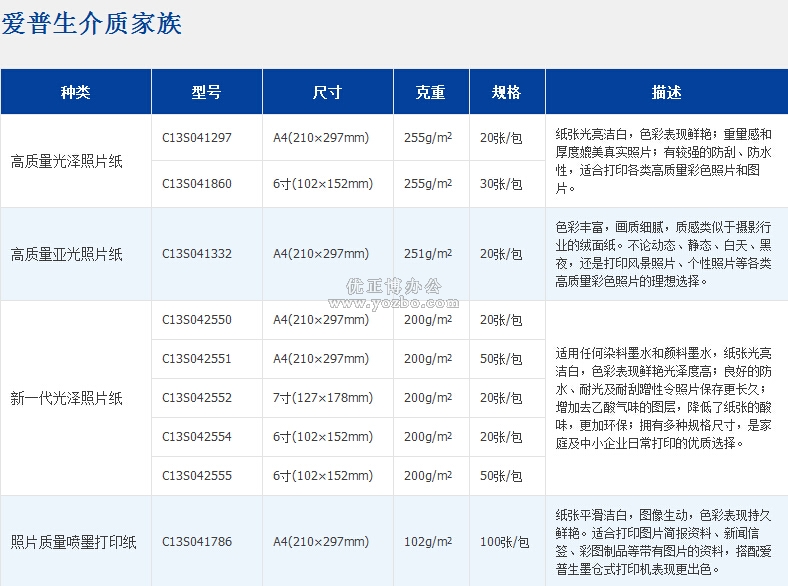Click the 尺寸 column header
788x586 pixels.
coord(327,92)
